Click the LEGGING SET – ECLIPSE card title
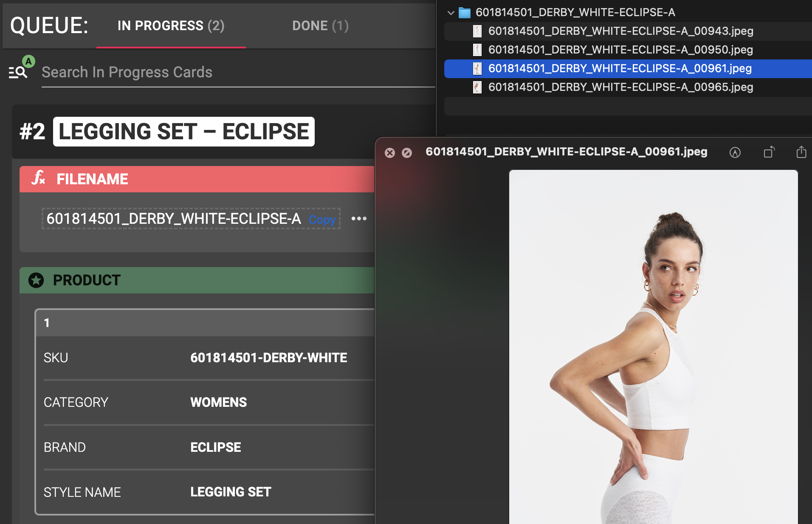Viewport: 812px width, 524px height. point(183,132)
